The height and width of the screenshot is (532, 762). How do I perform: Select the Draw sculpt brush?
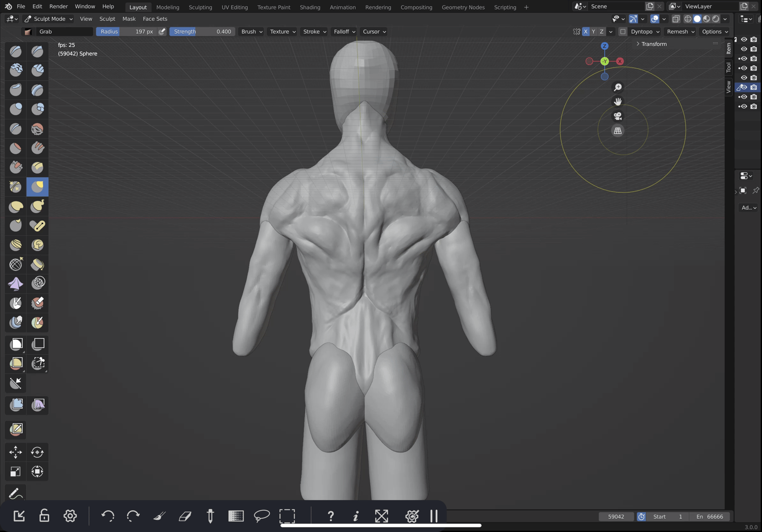pyautogui.click(x=16, y=51)
